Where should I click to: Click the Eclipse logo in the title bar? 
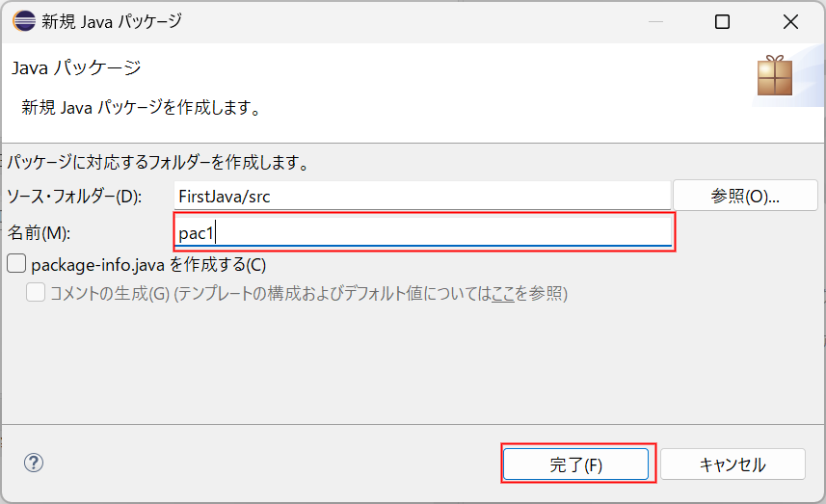pyautogui.click(x=24, y=21)
